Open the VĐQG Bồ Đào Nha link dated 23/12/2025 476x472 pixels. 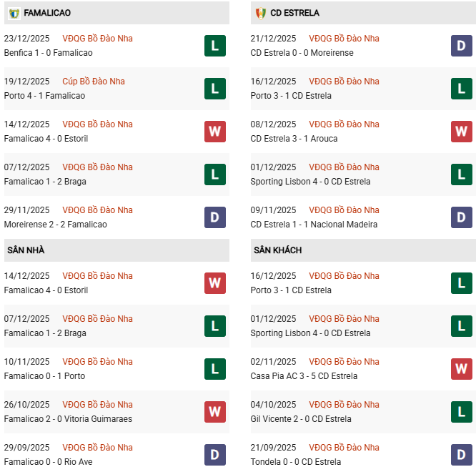[x=97, y=39]
